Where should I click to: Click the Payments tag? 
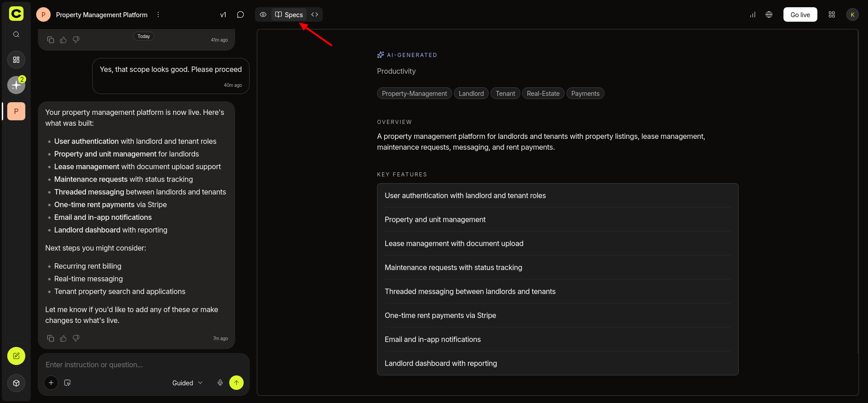point(585,94)
